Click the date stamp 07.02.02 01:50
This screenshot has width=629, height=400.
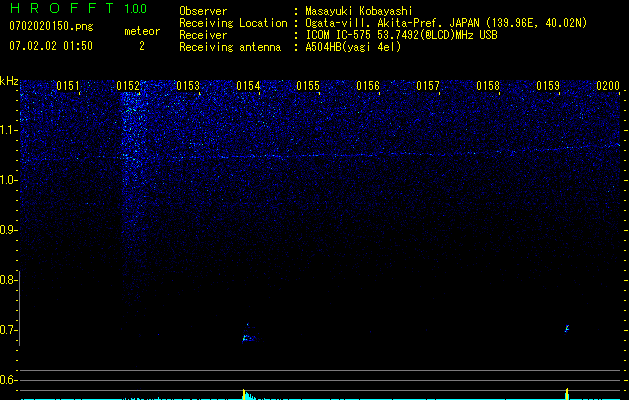[x=51, y=46]
